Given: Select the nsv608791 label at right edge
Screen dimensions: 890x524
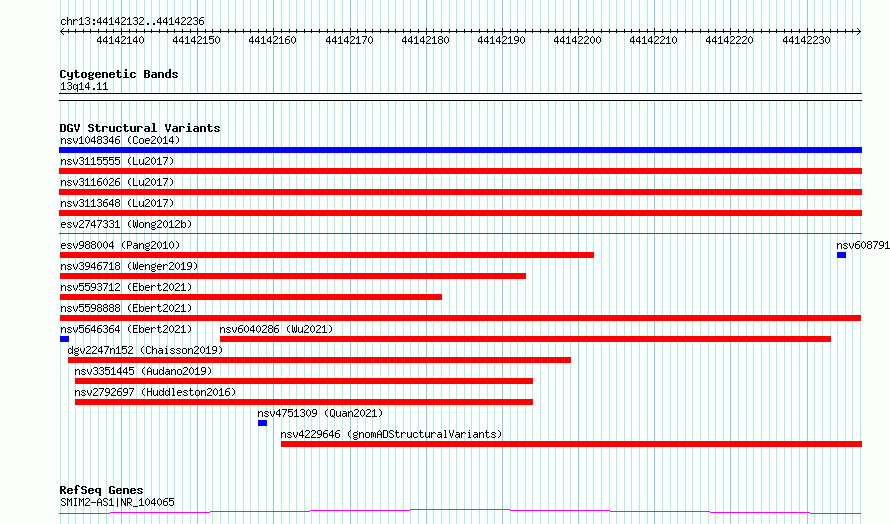Looking at the screenshot, I should tap(863, 245).
